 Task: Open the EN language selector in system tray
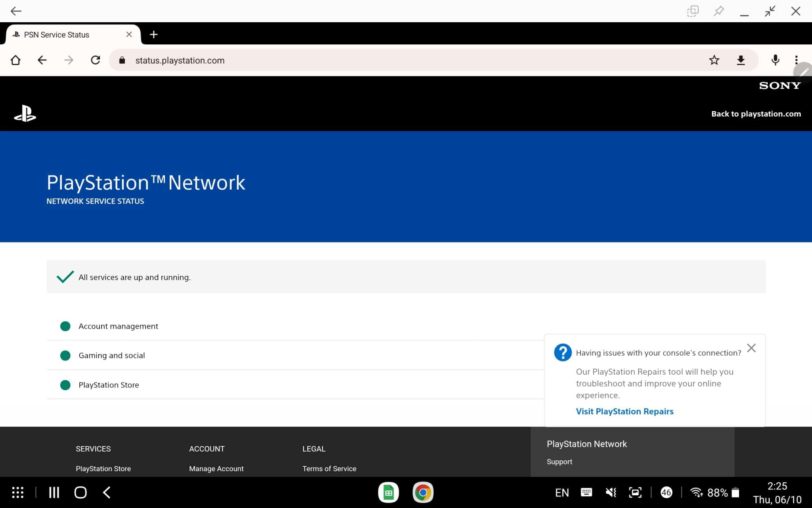coord(561,492)
